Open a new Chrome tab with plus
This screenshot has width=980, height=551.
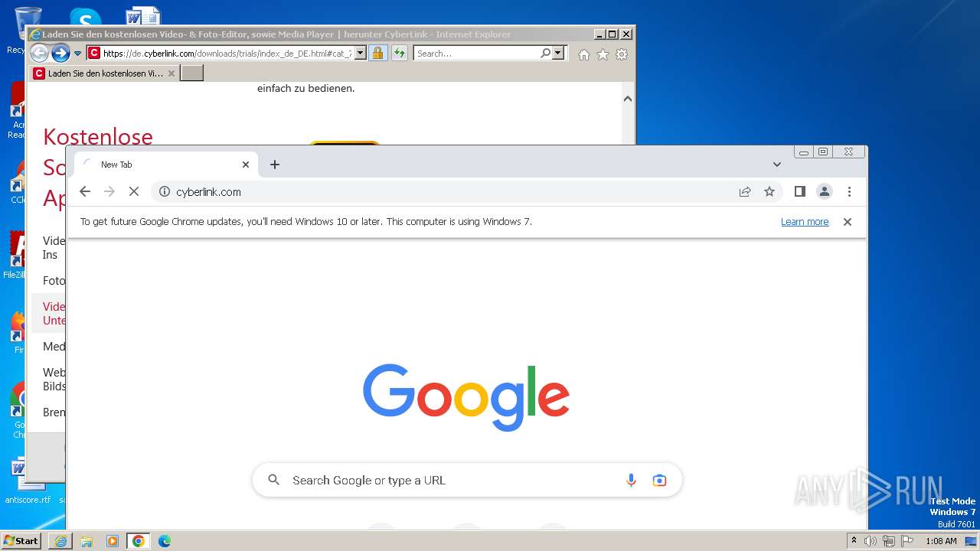point(275,165)
